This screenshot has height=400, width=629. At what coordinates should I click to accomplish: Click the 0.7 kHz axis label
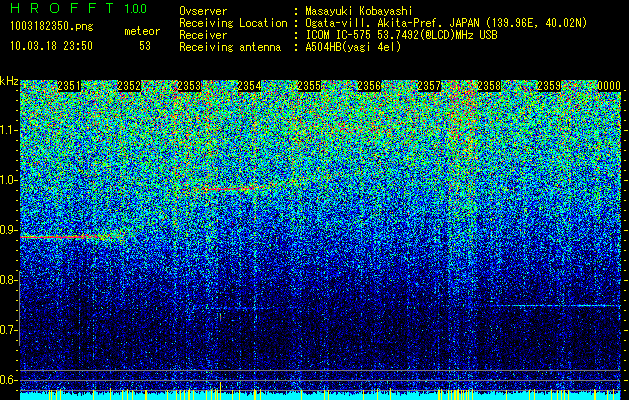[8, 330]
